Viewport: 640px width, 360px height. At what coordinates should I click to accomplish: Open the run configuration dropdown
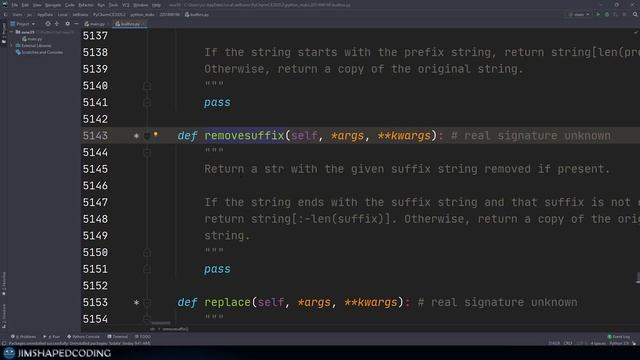pos(580,15)
